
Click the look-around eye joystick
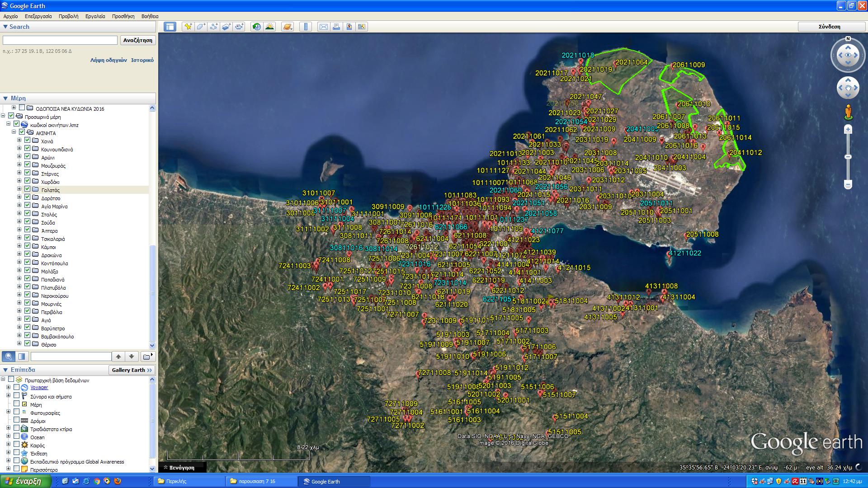[848, 55]
